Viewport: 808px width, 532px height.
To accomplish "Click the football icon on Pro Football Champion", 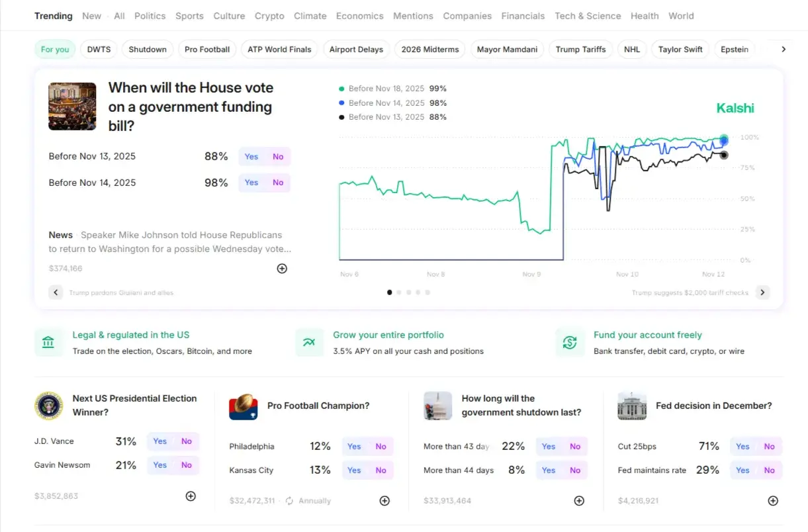I will [x=244, y=408].
